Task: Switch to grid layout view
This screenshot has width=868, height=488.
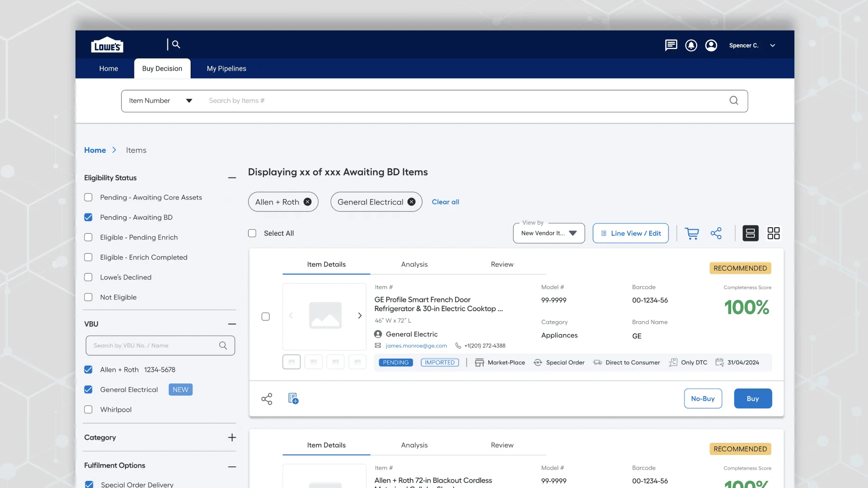Action: (774, 233)
